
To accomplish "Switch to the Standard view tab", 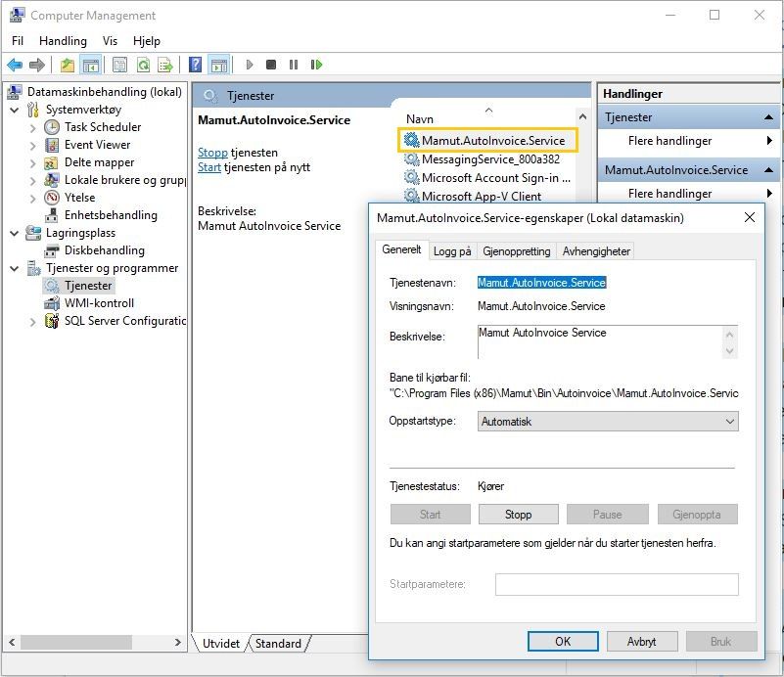I will pyautogui.click(x=278, y=644).
